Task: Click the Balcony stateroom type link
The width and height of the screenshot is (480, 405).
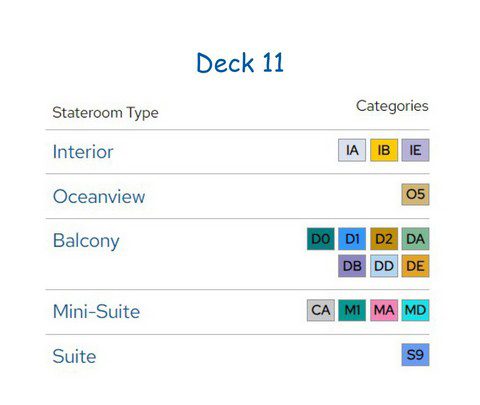Action: [86, 241]
